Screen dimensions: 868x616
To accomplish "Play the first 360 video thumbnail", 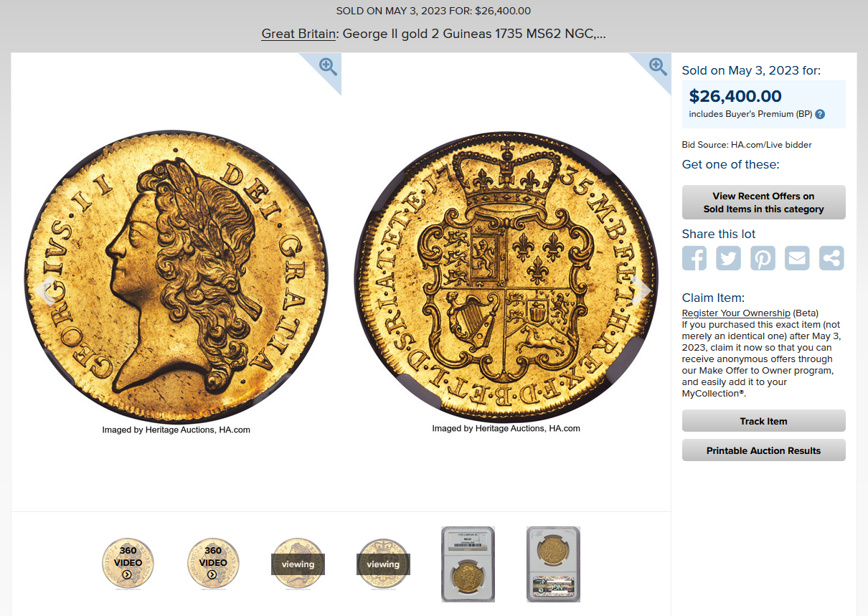I will (128, 564).
